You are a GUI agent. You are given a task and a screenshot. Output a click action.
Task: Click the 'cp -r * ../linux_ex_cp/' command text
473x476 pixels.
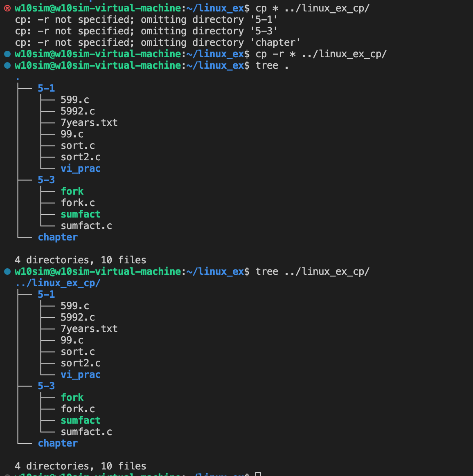321,54
